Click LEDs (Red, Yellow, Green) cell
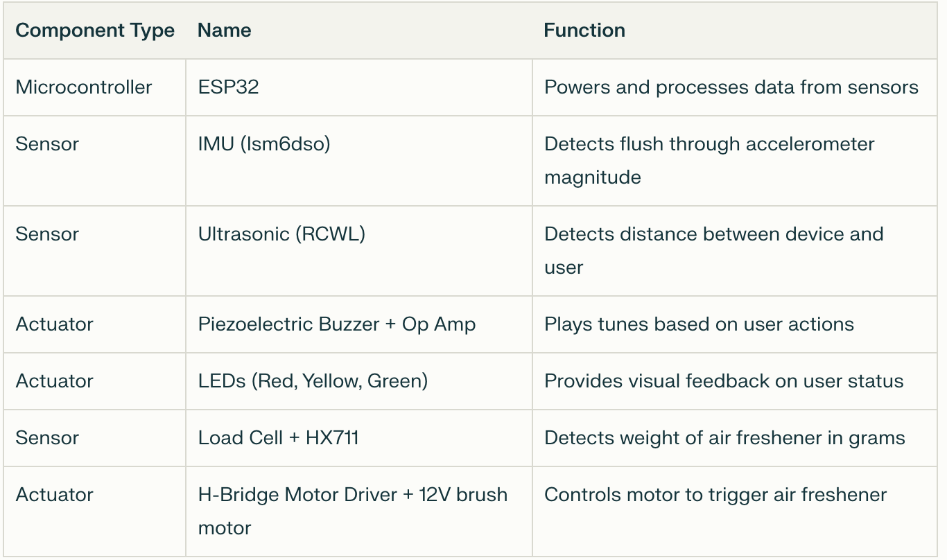The height and width of the screenshot is (560, 947). pyautogui.click(x=313, y=381)
